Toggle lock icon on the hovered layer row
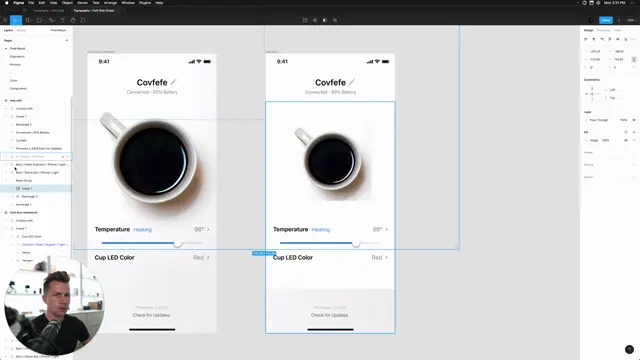Image resolution: width=640 pixels, height=360 pixels. (x=63, y=157)
